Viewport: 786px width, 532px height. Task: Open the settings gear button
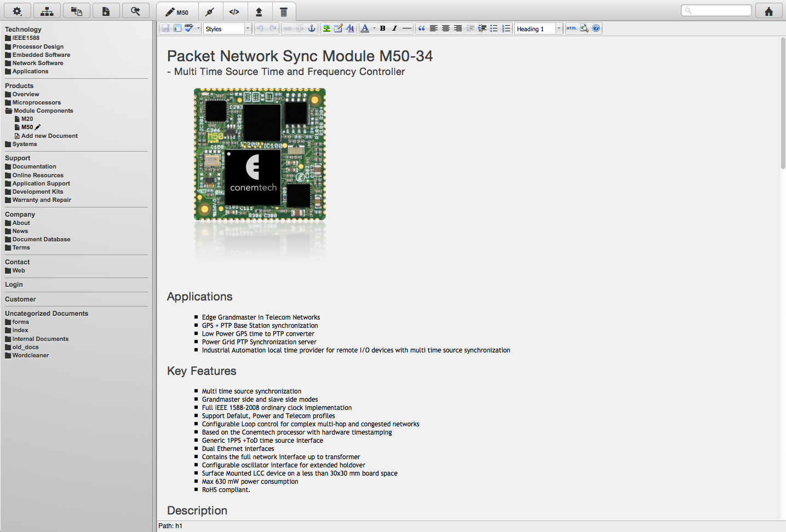18,11
